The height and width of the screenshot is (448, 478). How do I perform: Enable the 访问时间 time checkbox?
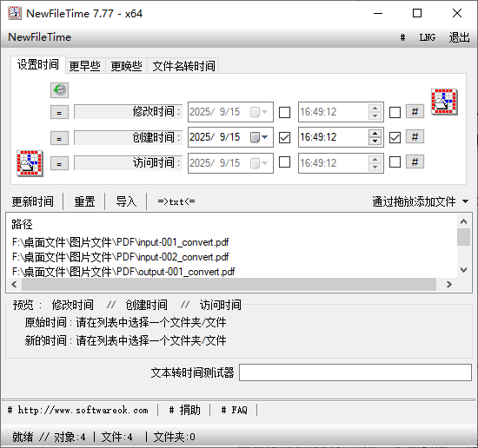click(395, 162)
